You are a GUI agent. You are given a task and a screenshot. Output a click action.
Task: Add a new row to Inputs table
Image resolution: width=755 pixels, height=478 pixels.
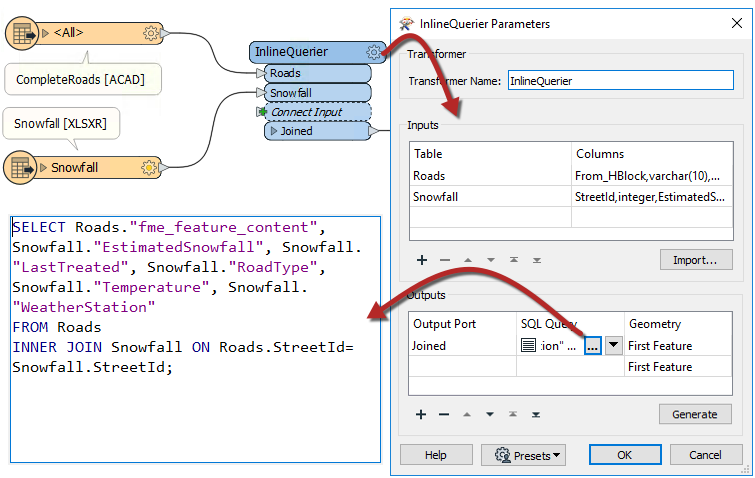tap(422, 260)
